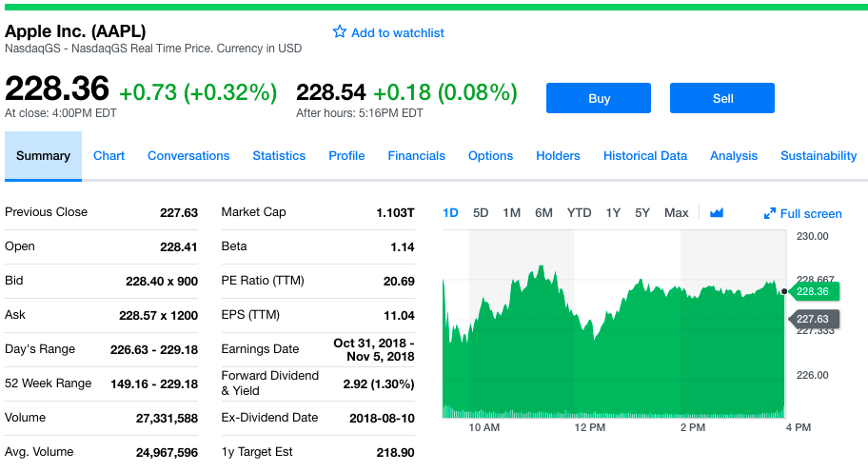This screenshot has width=868, height=472.
Task: Click the 227.63 previous close chart marker
Action: (x=813, y=320)
